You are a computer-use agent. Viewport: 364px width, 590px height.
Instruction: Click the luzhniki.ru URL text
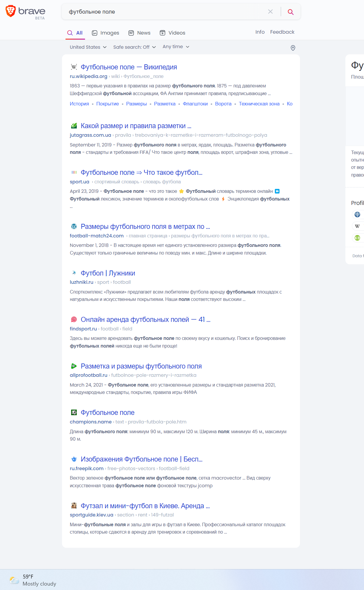tap(81, 282)
